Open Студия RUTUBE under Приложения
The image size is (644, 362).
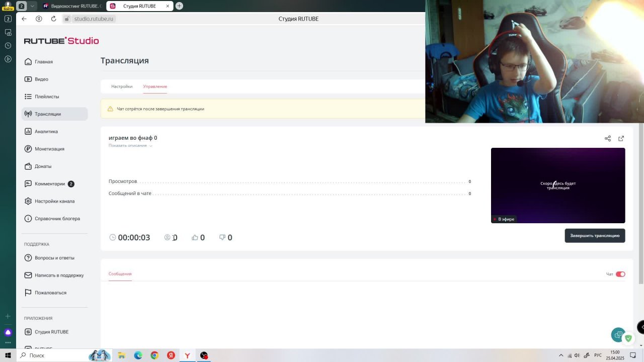coord(54,332)
